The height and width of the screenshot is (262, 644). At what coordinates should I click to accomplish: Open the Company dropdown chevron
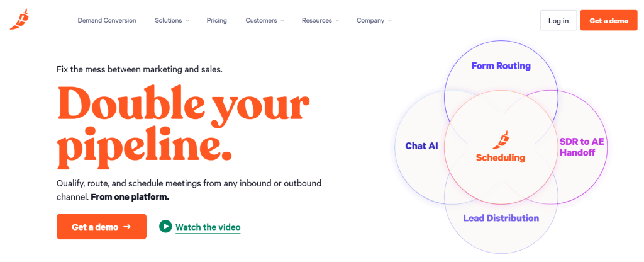[x=390, y=20]
